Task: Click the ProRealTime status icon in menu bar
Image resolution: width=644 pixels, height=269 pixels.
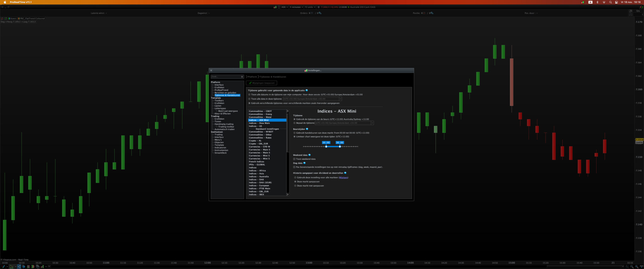Action: tap(582, 2)
